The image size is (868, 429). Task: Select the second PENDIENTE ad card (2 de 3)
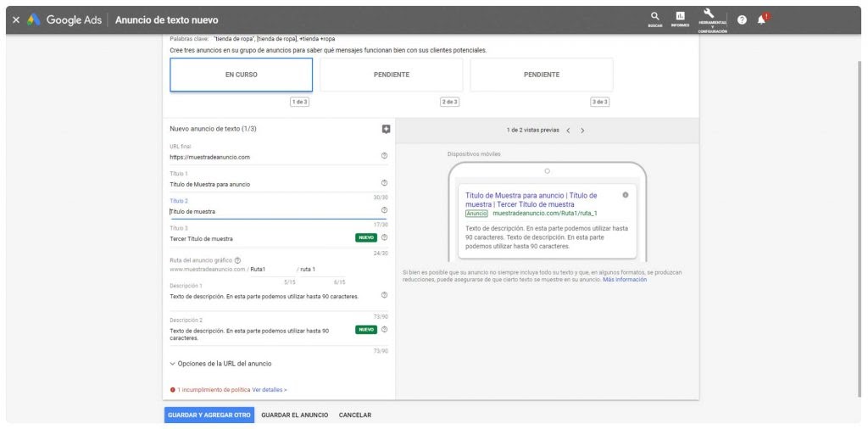coord(392,75)
